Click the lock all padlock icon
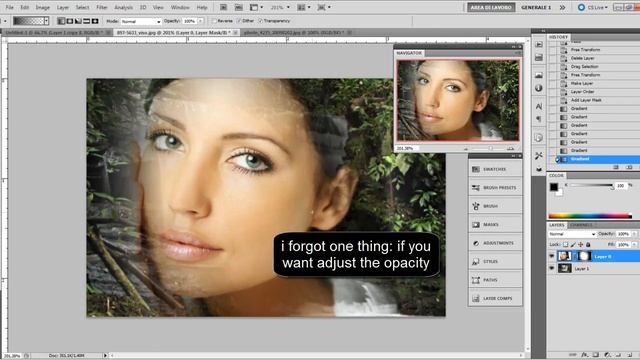This screenshot has width=640, height=360. point(588,244)
